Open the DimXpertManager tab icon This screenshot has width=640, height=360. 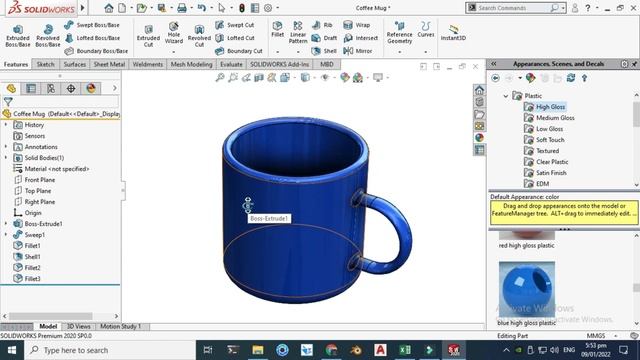(x=71, y=88)
